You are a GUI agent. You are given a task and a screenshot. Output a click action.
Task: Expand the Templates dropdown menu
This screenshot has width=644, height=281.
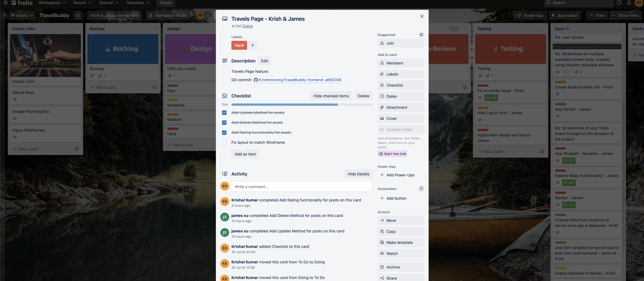point(138,3)
